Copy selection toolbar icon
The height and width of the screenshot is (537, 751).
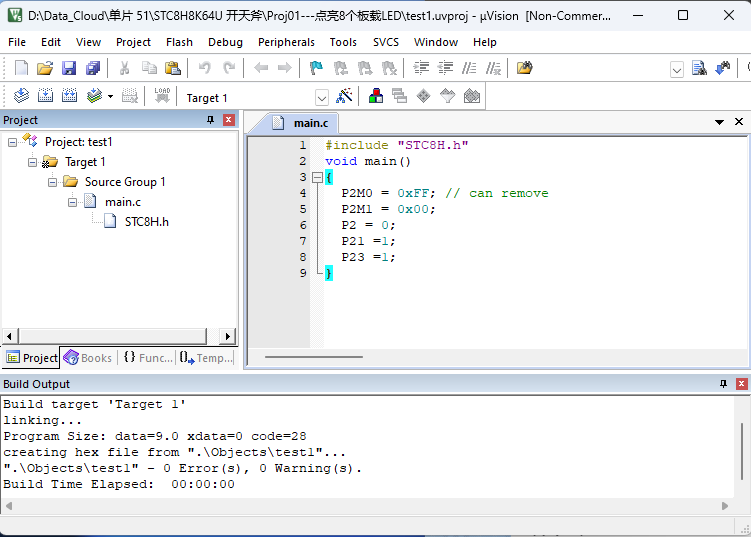pyautogui.click(x=149, y=68)
